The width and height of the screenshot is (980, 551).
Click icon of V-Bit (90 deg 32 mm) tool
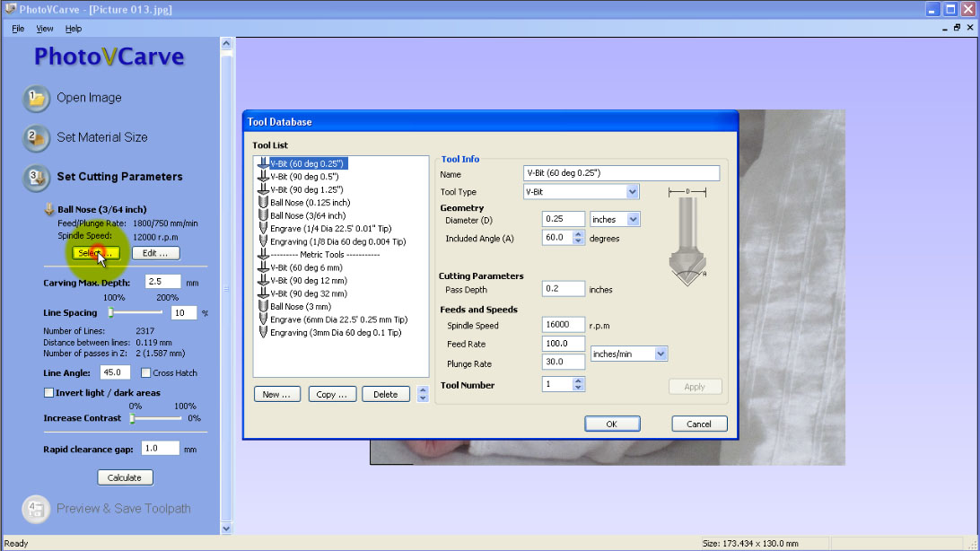point(263,293)
